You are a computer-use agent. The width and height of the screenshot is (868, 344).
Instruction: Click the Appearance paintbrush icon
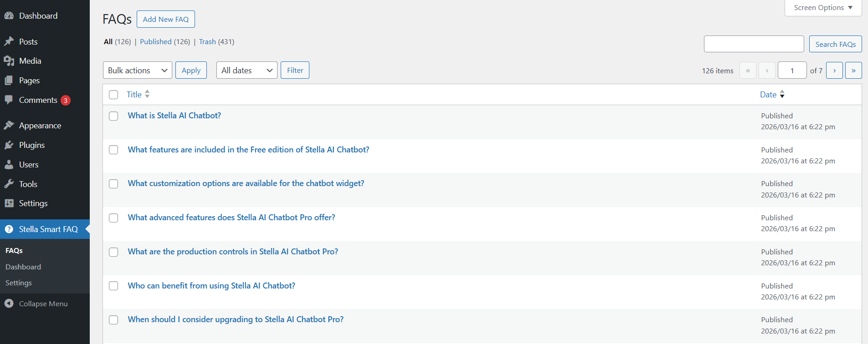pyautogui.click(x=9, y=125)
